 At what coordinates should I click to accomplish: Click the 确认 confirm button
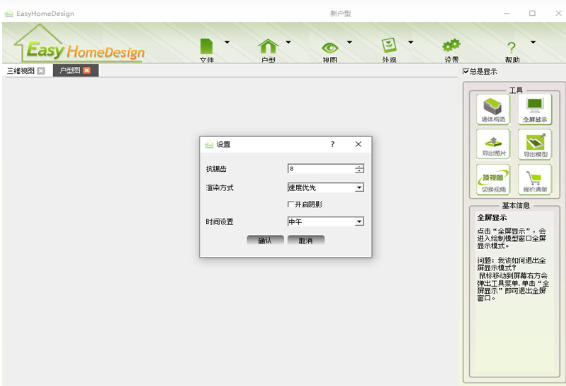265,240
